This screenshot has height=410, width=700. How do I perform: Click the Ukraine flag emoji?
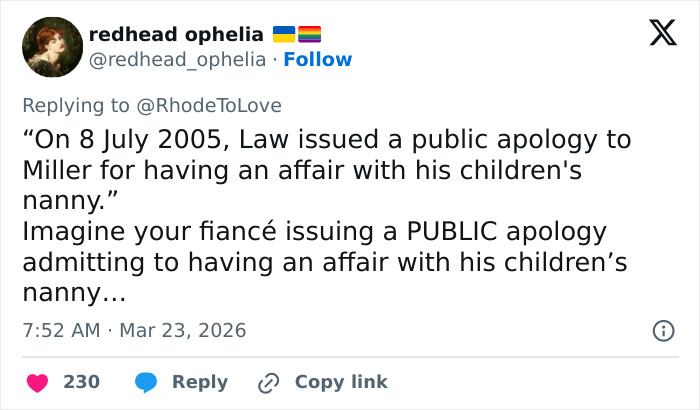284,34
